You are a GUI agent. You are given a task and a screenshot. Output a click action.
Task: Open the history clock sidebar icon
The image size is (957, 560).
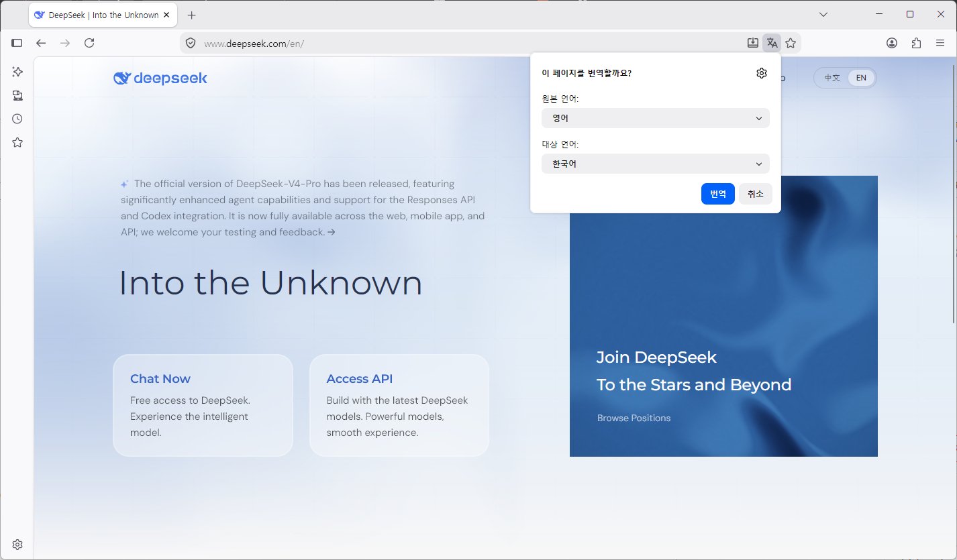point(17,119)
